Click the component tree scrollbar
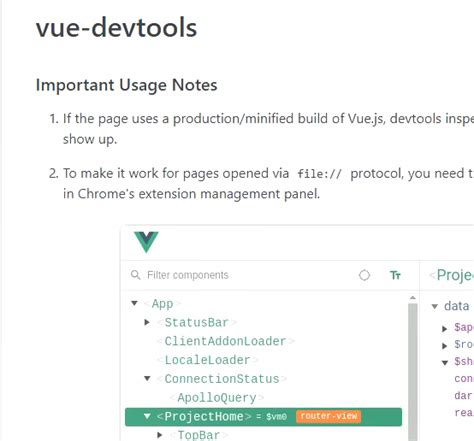Screen dimensions: 474x441 413,370
